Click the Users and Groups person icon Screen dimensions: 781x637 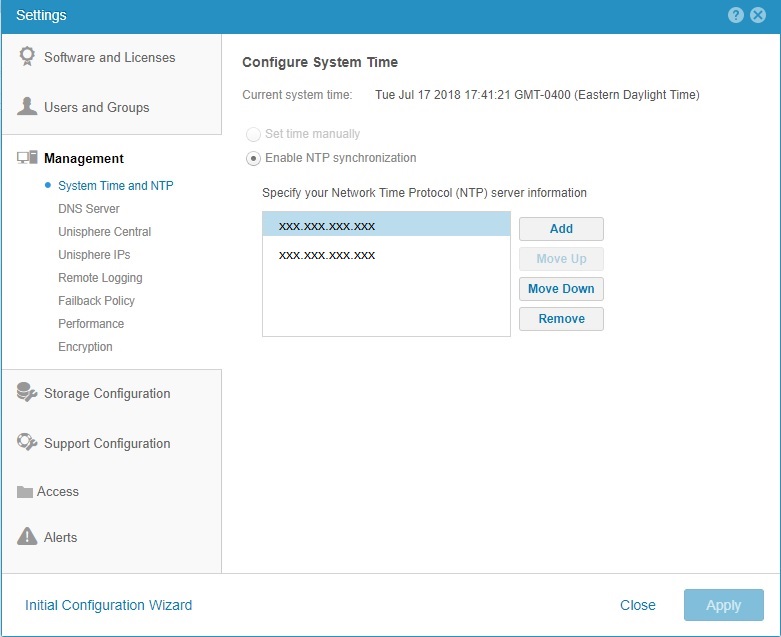pyautogui.click(x=27, y=107)
